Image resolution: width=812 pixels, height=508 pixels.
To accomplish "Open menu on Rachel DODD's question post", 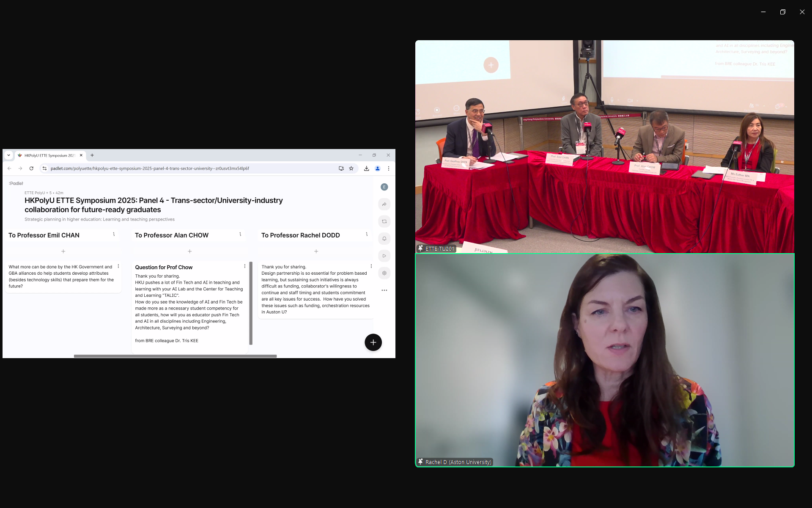I will pyautogui.click(x=371, y=266).
